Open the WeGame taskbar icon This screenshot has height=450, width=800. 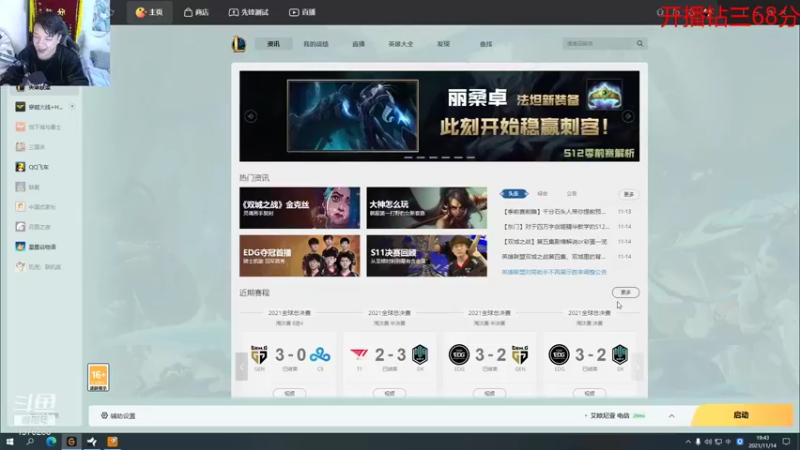pos(71,441)
